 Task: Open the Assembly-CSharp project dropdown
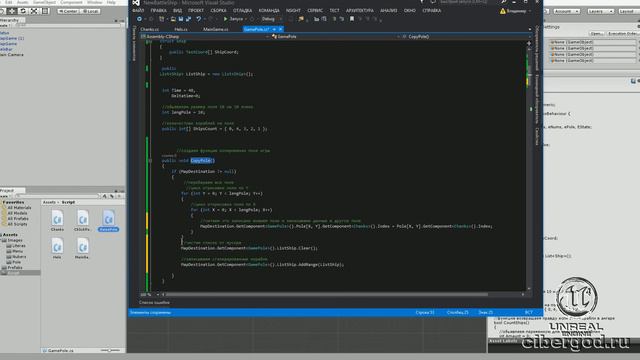pyautogui.click(x=204, y=37)
